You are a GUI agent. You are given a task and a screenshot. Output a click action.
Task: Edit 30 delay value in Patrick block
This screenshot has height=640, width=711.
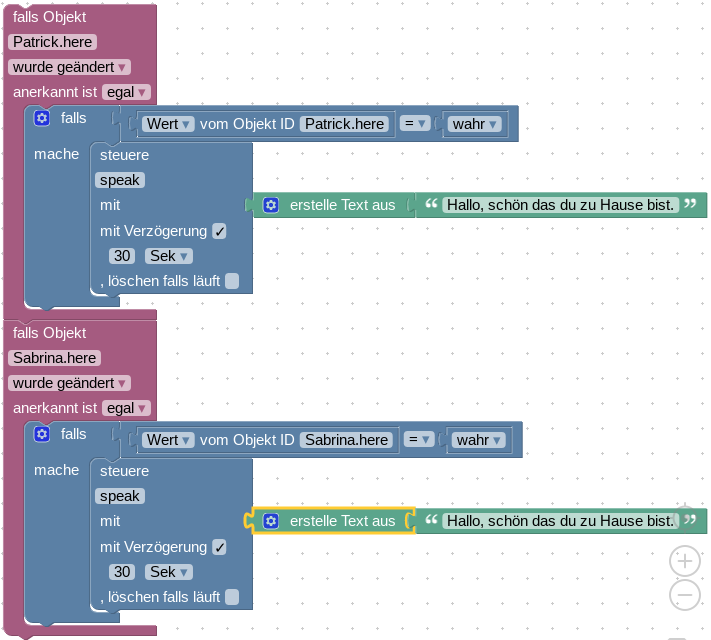(122, 256)
